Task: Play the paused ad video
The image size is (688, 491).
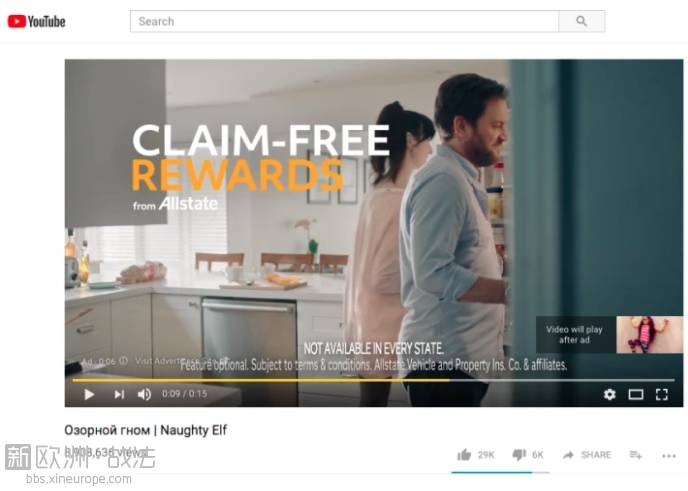Action: click(x=89, y=394)
